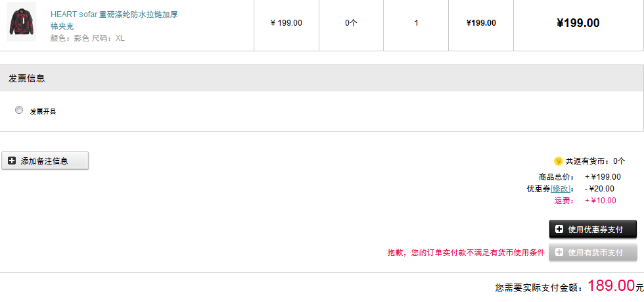Click the 发票开具 label text
This screenshot has width=644, height=302.
43,111
